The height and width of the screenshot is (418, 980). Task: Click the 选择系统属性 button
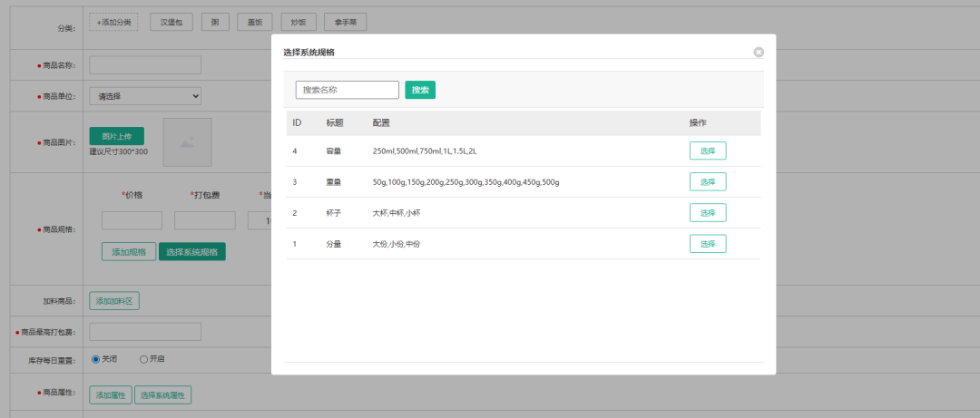[163, 395]
